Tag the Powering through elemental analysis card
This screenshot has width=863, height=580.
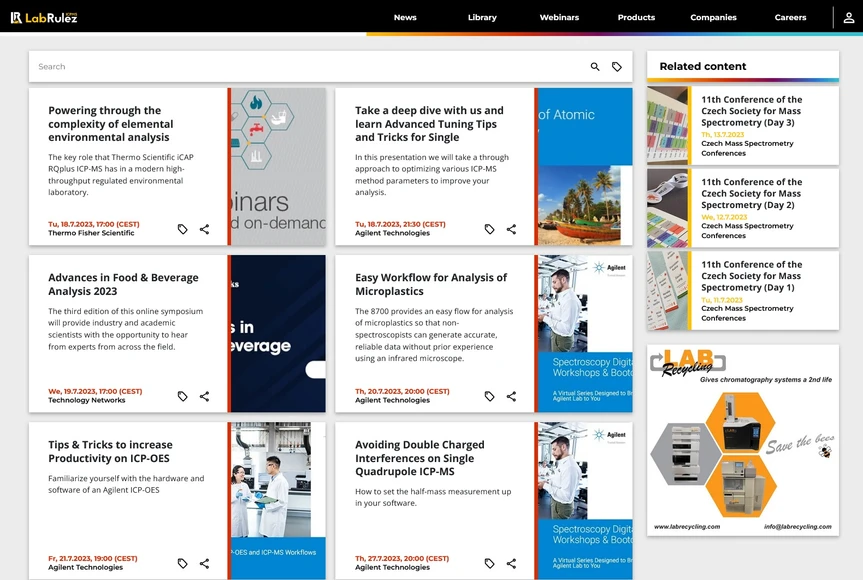pos(183,229)
